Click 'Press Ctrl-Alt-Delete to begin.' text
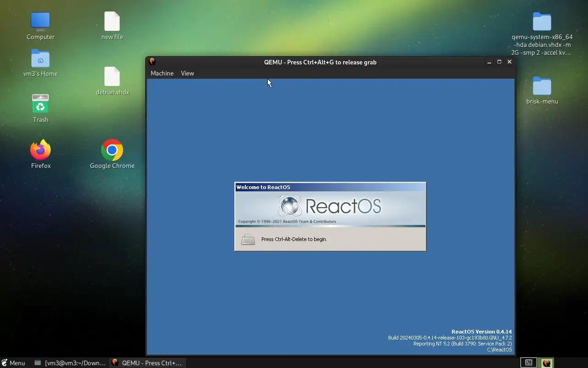The image size is (588, 368). pos(294,239)
